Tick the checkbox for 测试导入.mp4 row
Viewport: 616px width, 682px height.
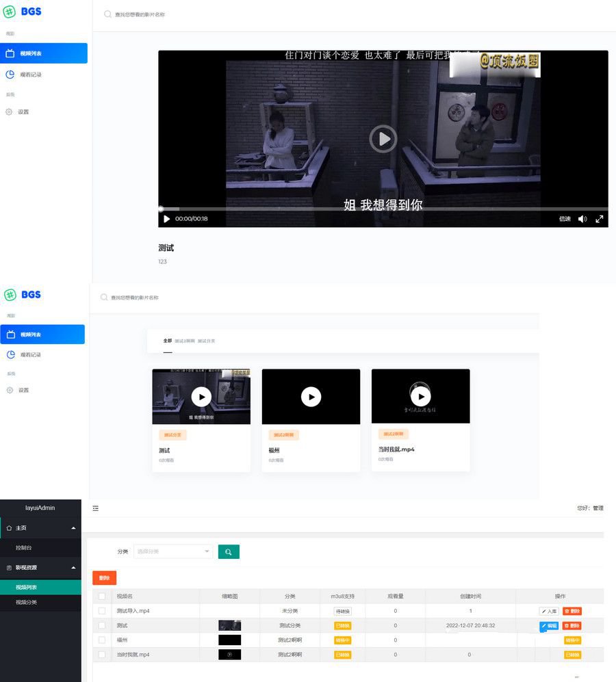102,611
